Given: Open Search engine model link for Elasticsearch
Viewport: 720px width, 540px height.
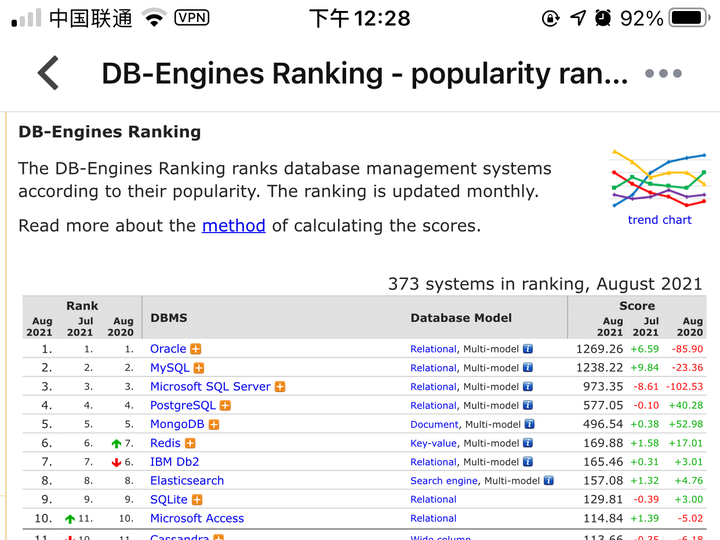Looking at the screenshot, I should [x=444, y=481].
